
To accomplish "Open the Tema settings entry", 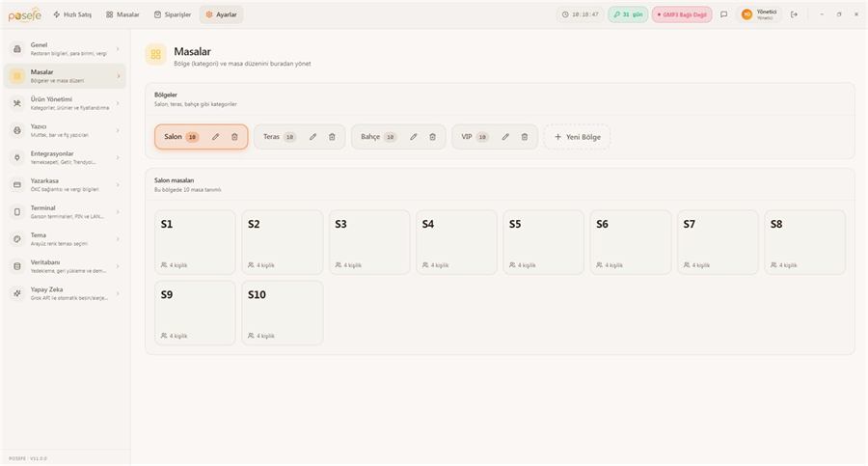I will click(x=66, y=239).
